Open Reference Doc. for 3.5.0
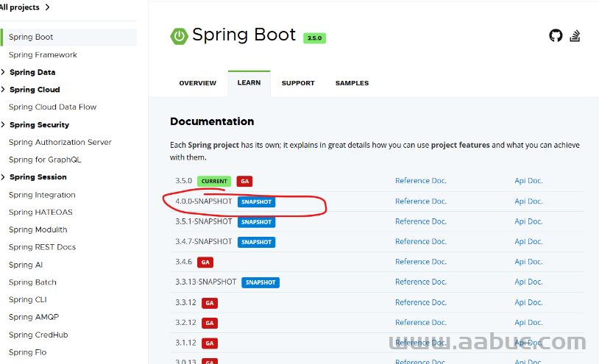Viewport: 599px width, 364px height. (421, 180)
